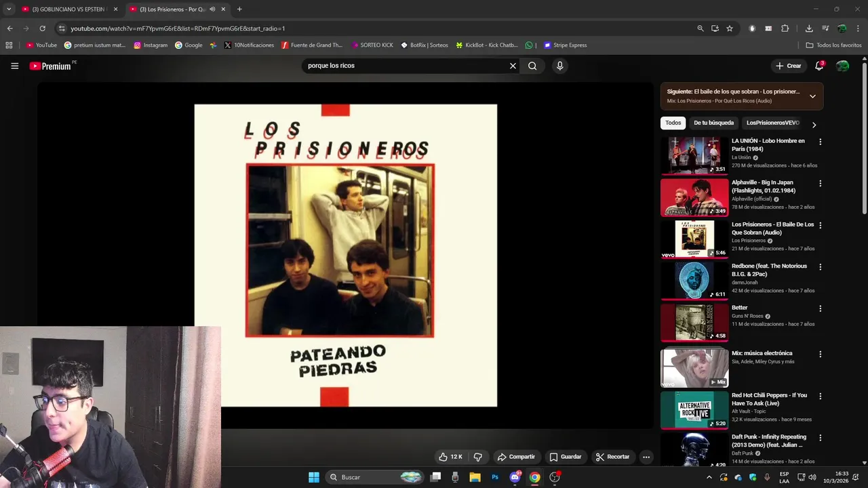The width and height of the screenshot is (868, 488).
Task: Open Todos los favoritos folder
Action: pos(833,45)
